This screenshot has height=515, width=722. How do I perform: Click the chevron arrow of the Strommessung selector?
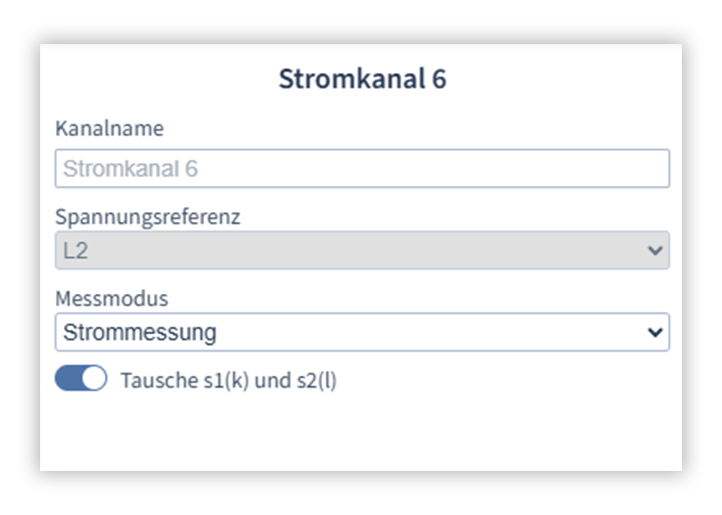tap(655, 332)
